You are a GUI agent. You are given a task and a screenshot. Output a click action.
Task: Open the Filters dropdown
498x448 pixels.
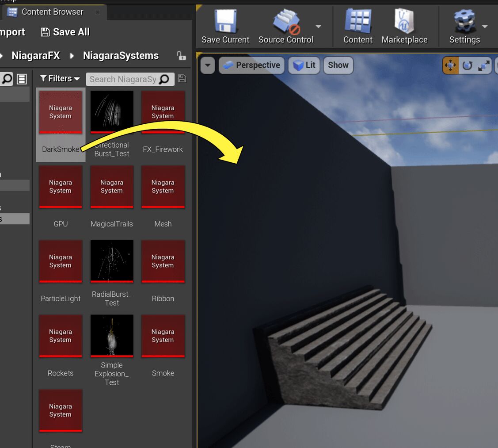pyautogui.click(x=60, y=79)
